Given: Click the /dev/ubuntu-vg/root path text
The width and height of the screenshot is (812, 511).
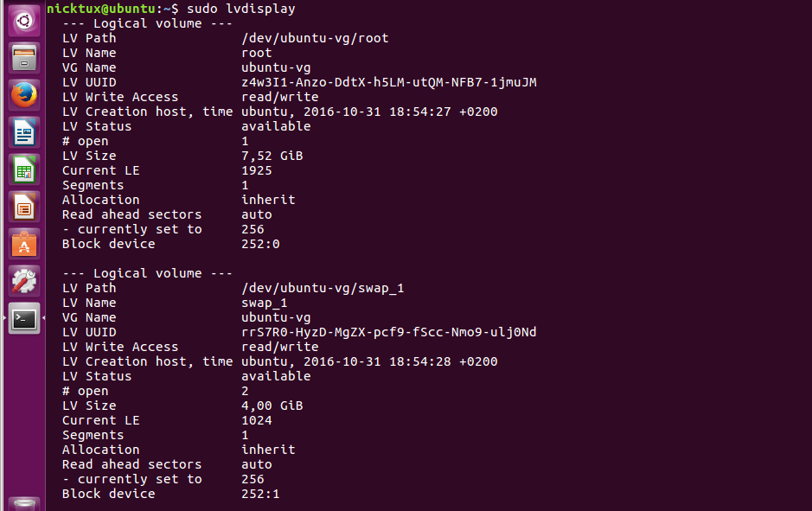Looking at the screenshot, I should tap(315, 38).
